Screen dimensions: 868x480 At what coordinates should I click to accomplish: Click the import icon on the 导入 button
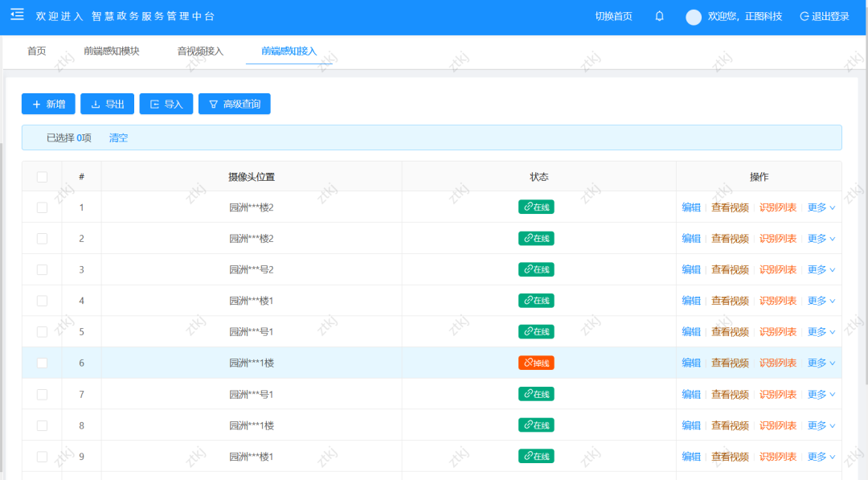coord(154,104)
